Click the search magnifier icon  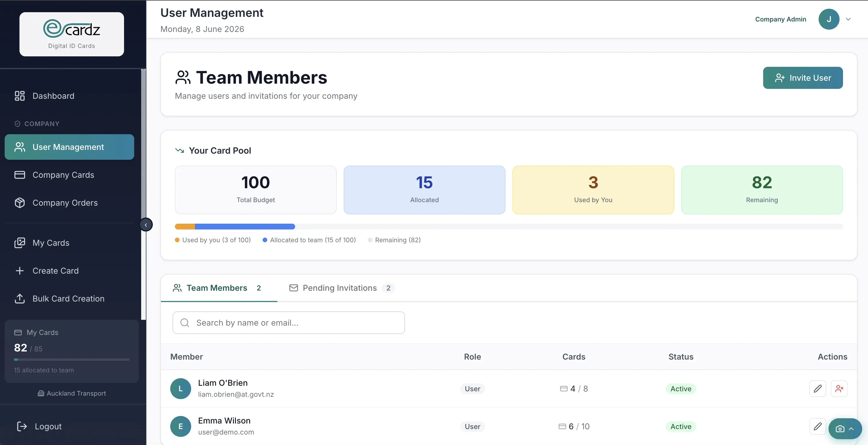tap(185, 323)
